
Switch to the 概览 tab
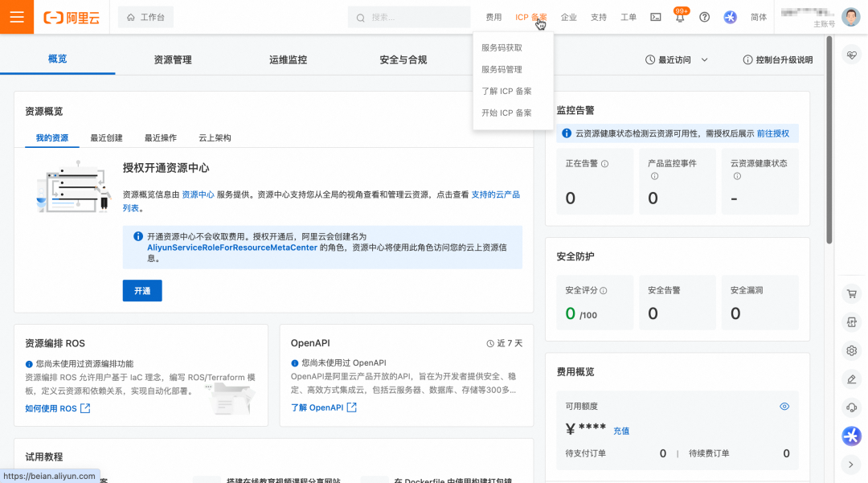pyautogui.click(x=58, y=59)
